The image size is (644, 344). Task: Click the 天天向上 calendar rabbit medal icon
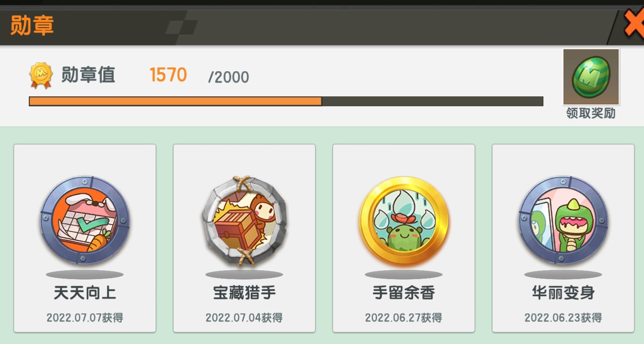85,220
